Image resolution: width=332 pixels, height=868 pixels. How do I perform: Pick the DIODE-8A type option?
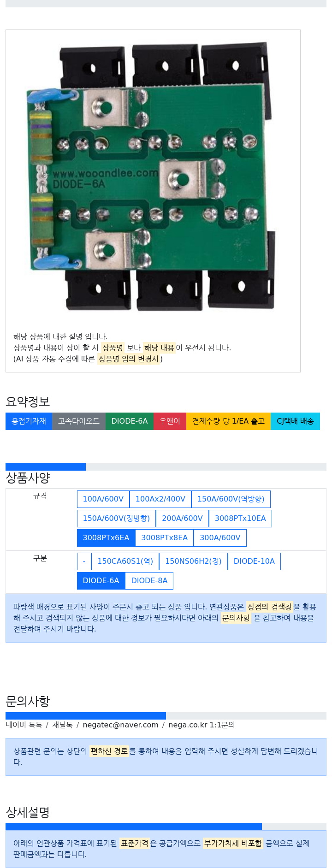tap(149, 581)
